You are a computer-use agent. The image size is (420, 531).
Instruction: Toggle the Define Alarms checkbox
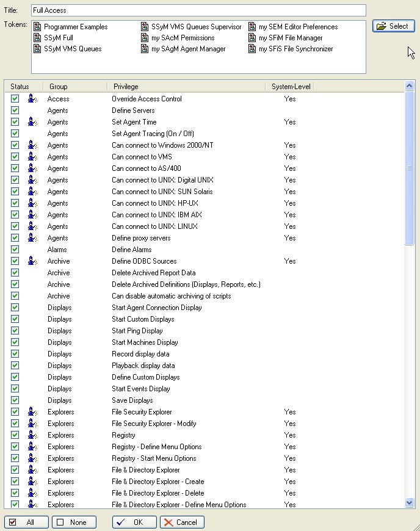point(15,250)
